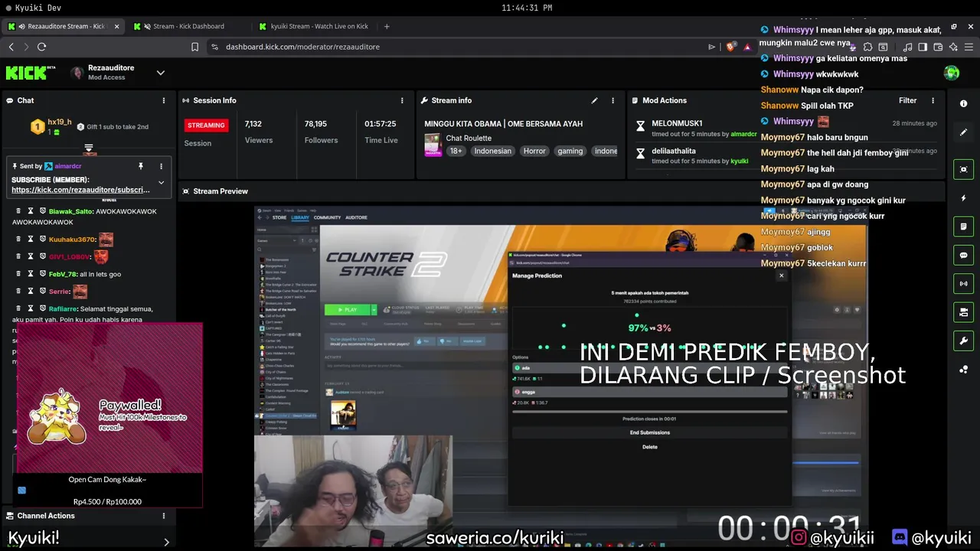Ban Serrie using the shield icon
The image size is (980, 551).
point(43,291)
